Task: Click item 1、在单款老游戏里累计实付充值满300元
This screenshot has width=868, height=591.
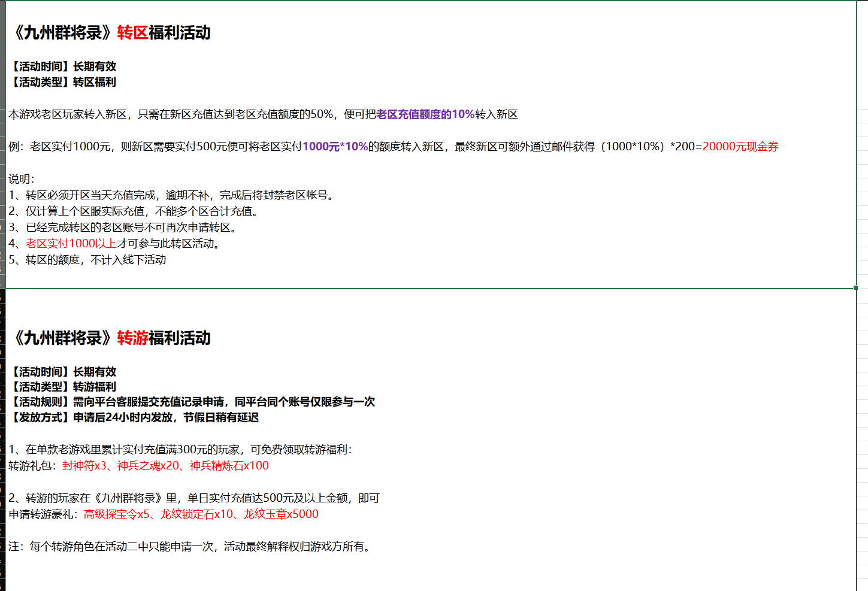Action: pyautogui.click(x=180, y=450)
